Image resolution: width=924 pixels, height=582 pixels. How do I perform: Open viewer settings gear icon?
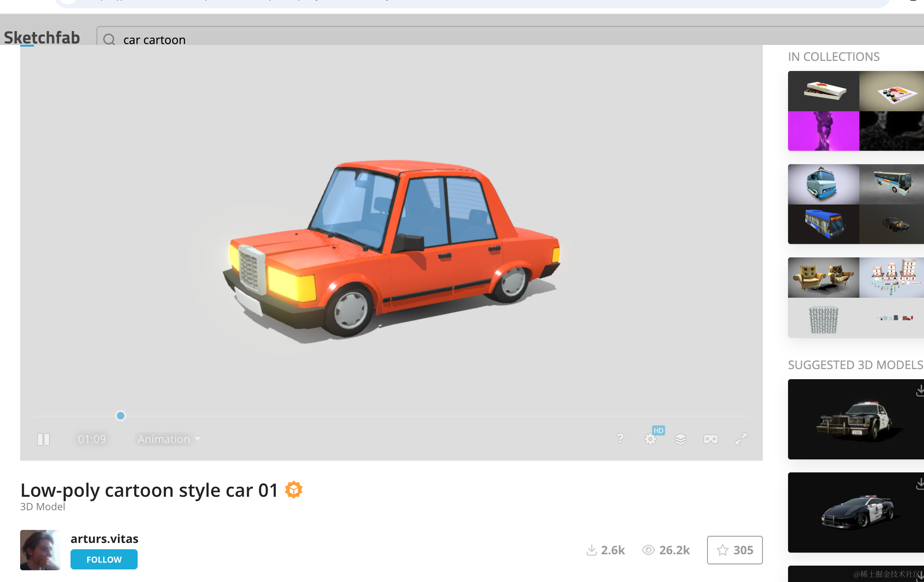coord(650,439)
